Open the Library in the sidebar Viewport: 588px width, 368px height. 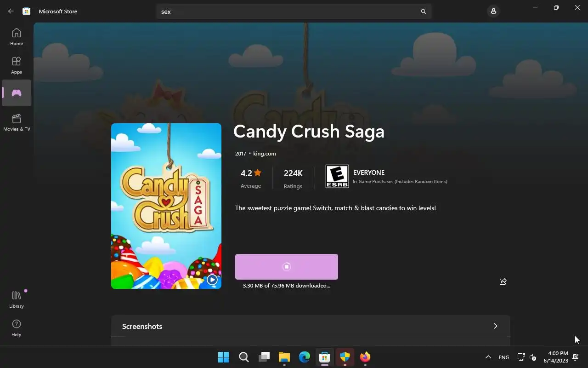point(17,299)
